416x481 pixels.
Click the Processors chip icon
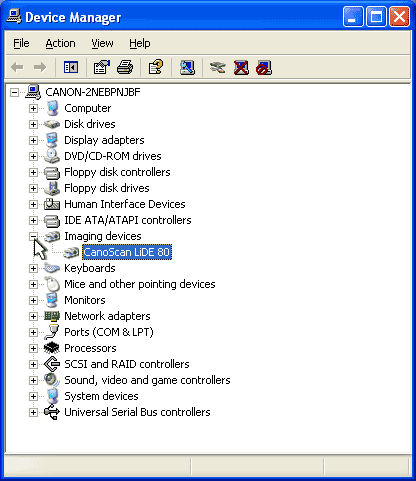click(x=52, y=348)
